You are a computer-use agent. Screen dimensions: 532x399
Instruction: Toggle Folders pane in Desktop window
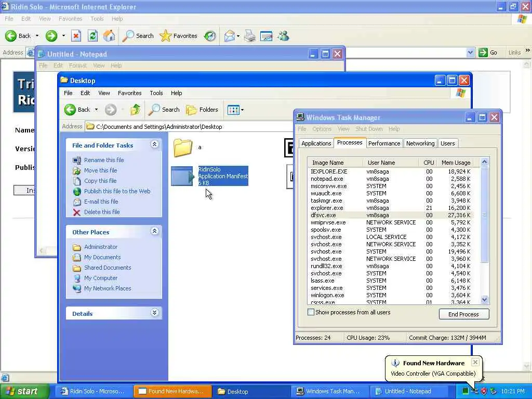pyautogui.click(x=202, y=110)
